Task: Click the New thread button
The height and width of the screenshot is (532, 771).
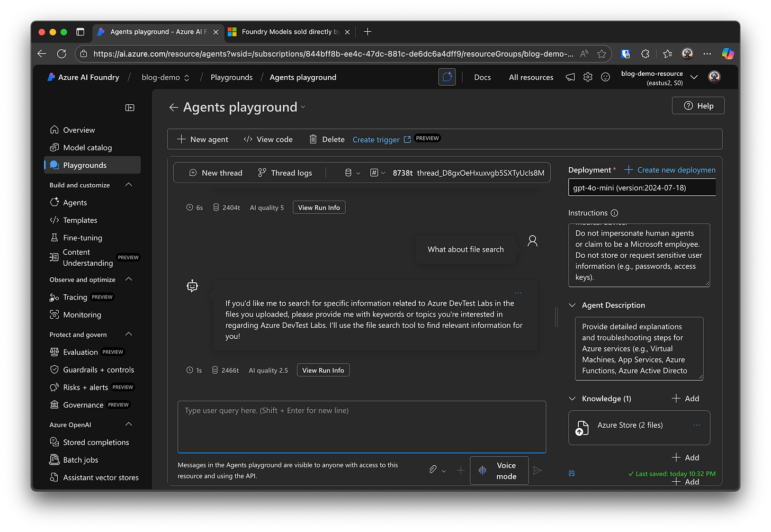Action: 216,173
